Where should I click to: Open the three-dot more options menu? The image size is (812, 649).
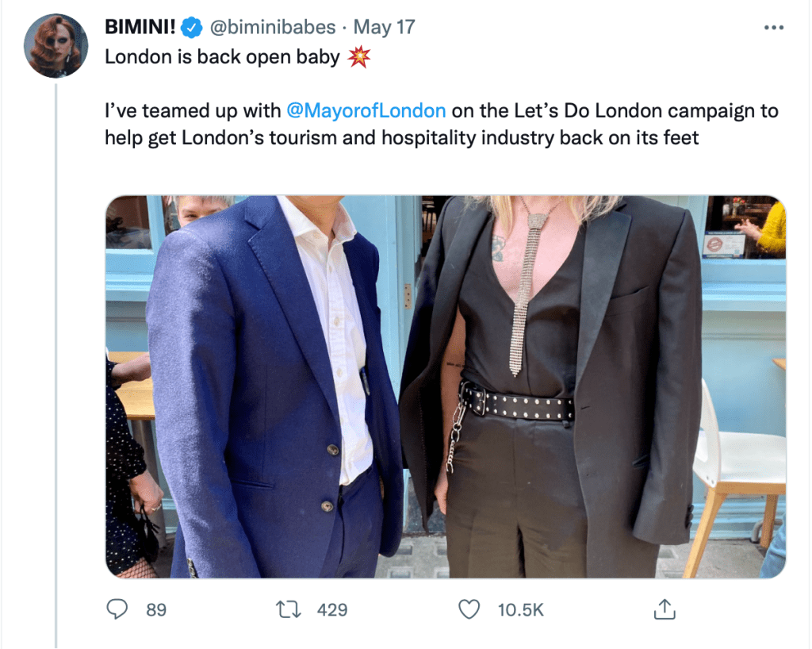click(773, 28)
